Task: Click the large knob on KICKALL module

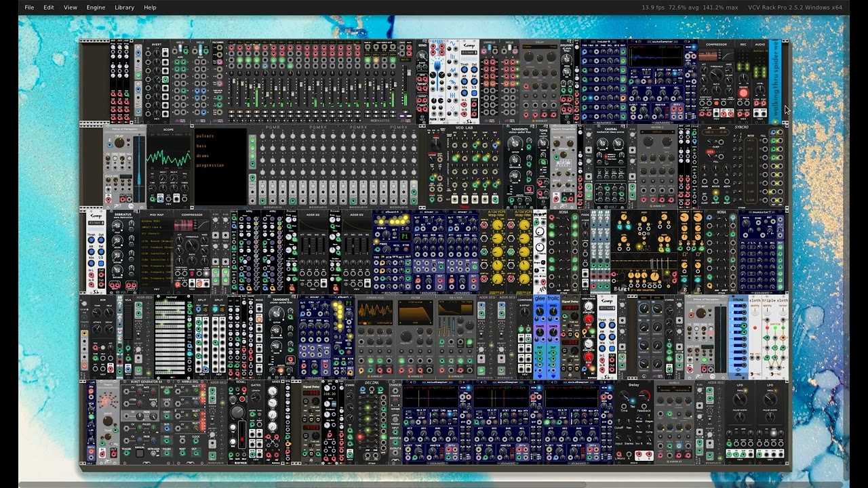Action: [x=237, y=412]
